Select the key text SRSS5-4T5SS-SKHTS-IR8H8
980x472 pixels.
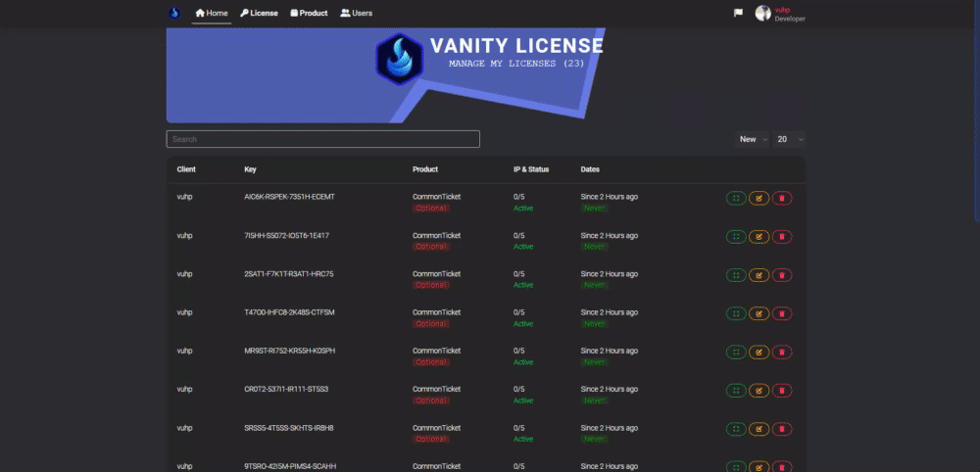(x=289, y=428)
